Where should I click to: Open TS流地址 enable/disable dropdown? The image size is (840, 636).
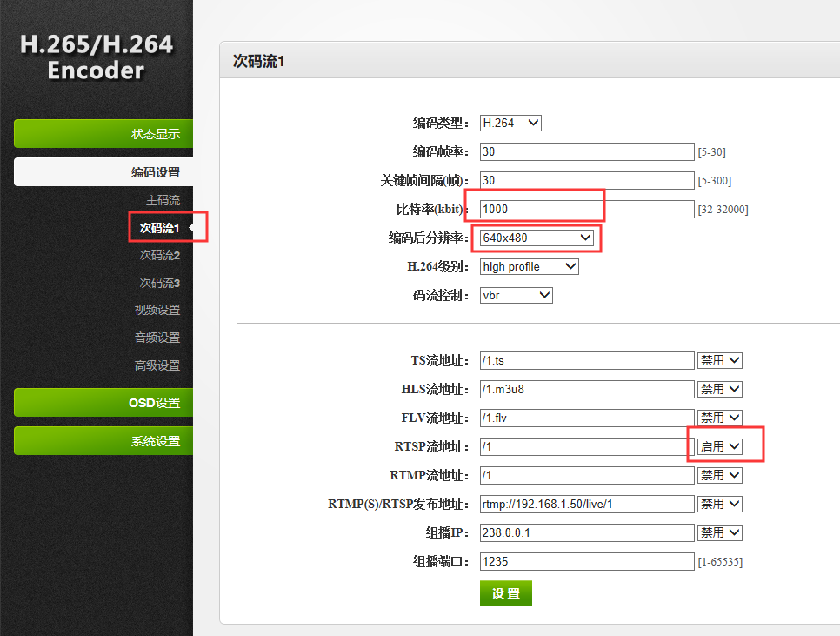(719, 360)
